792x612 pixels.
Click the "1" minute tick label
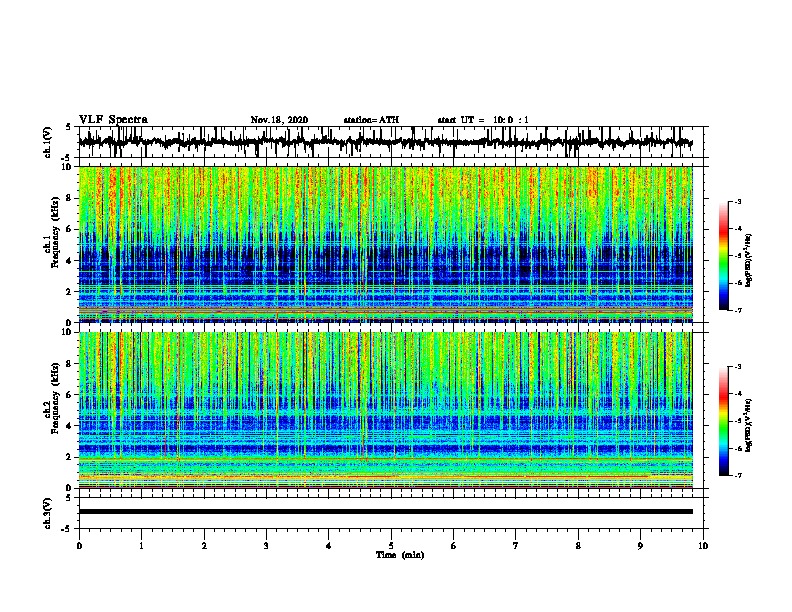coord(141,546)
